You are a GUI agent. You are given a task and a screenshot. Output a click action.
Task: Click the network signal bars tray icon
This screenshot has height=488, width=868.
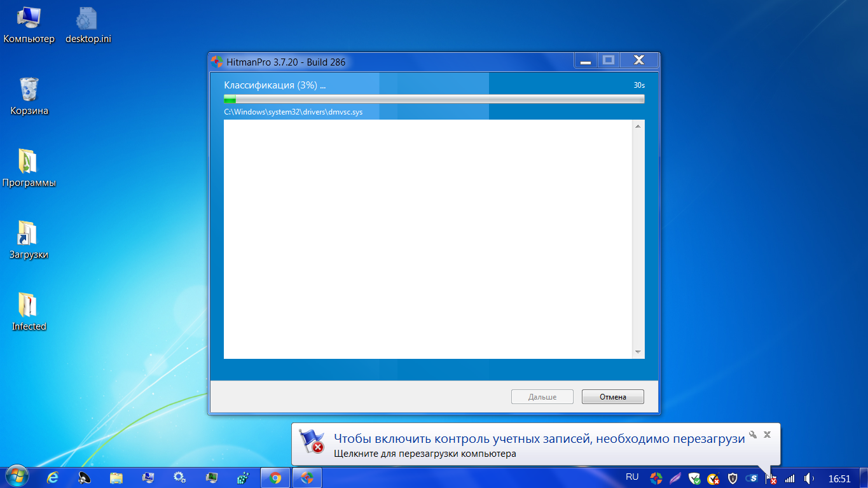coord(790,478)
